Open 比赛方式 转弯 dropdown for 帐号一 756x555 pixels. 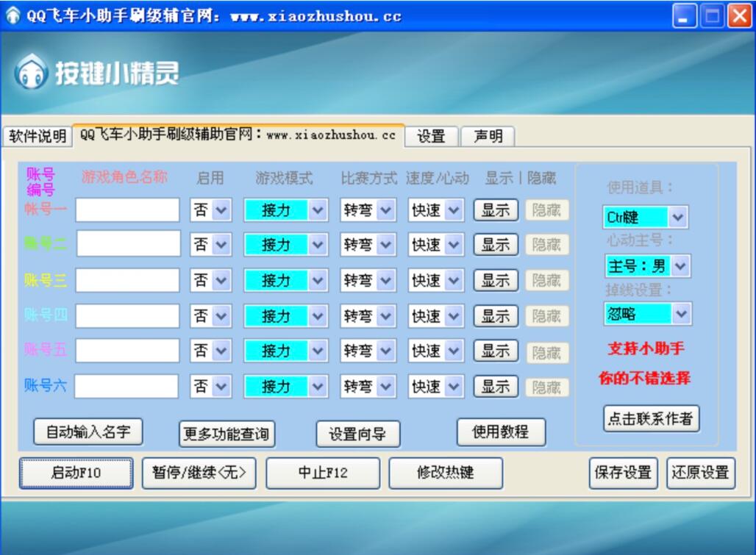(385, 210)
